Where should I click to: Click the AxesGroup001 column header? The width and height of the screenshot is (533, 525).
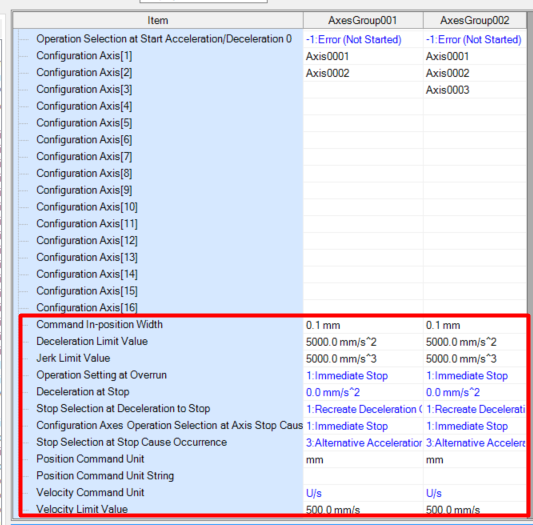pos(363,20)
